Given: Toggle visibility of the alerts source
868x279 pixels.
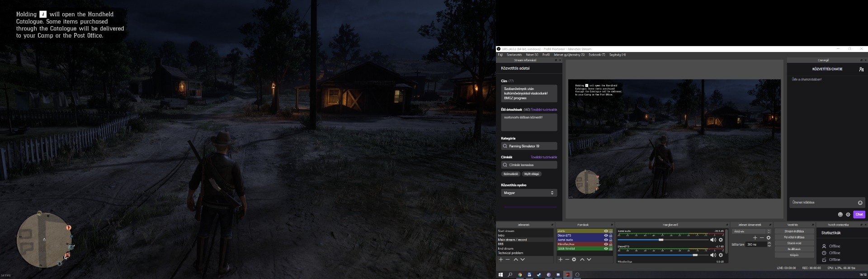Looking at the screenshot, I should point(606,231).
